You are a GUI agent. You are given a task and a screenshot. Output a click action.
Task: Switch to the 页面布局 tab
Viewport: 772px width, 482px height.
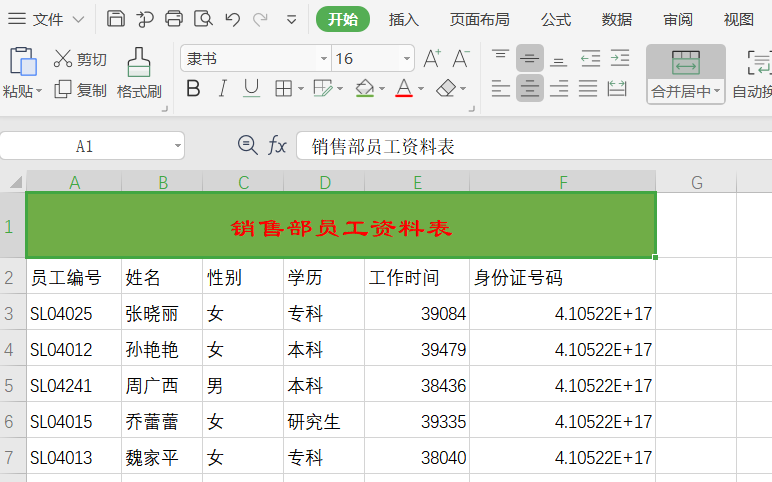point(480,20)
